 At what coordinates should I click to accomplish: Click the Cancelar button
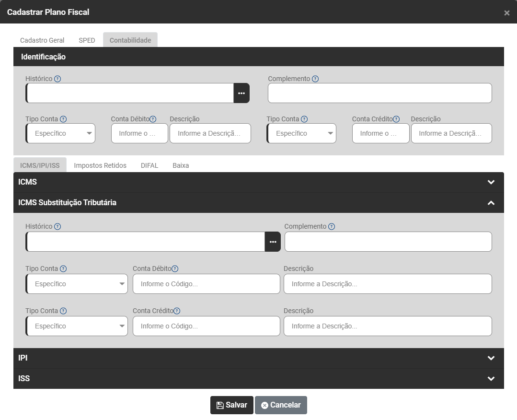pos(281,405)
